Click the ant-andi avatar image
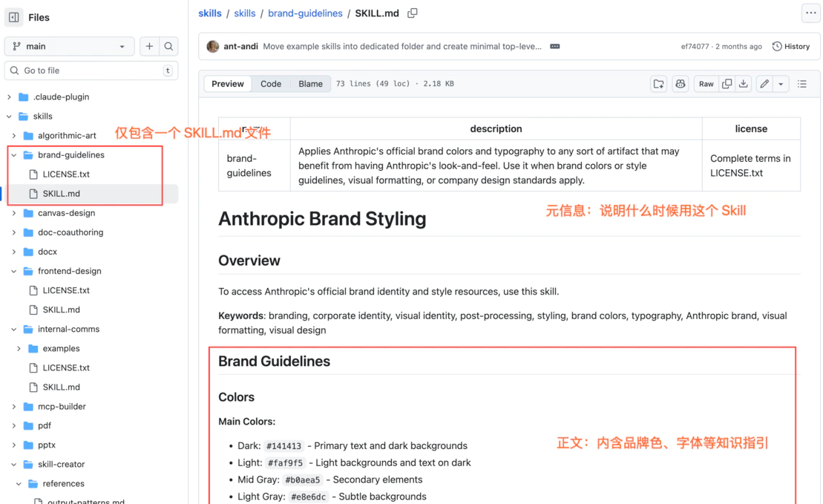This screenshot has height=504, width=823. [212, 46]
